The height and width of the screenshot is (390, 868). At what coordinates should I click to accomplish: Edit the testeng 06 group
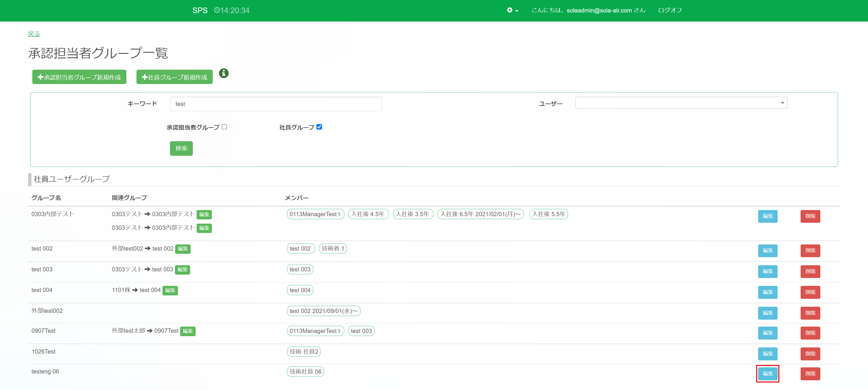point(767,373)
